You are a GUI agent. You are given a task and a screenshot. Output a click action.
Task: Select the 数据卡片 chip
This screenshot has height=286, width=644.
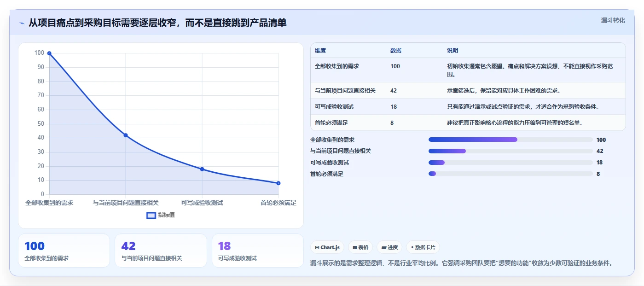(423, 247)
